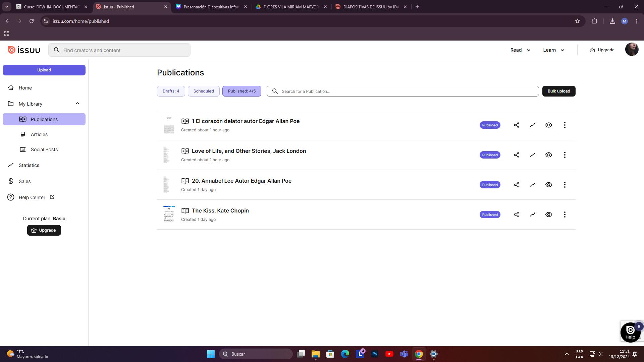Select the Scheduled filter tab

tap(204, 91)
